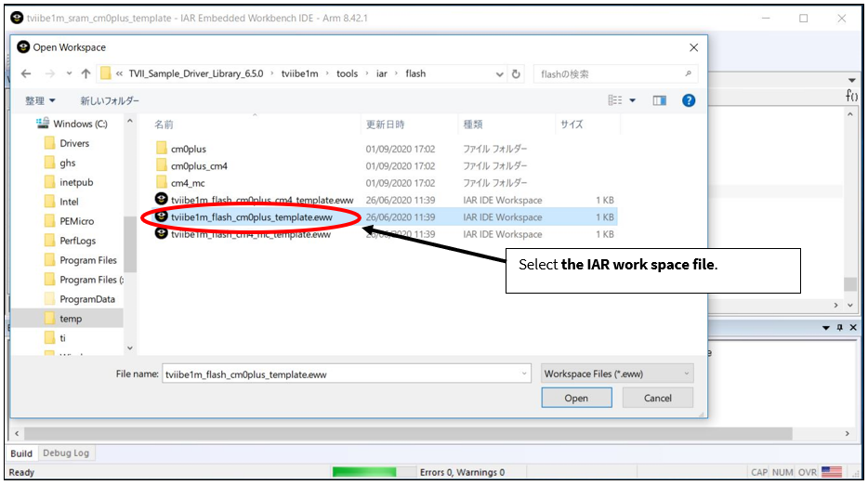The height and width of the screenshot is (485, 868).
Task: Close the Open Workspace dialog
Action: (693, 47)
